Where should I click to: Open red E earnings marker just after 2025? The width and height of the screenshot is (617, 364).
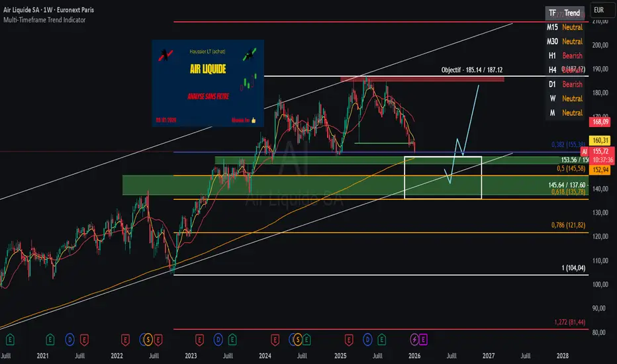(x=349, y=340)
